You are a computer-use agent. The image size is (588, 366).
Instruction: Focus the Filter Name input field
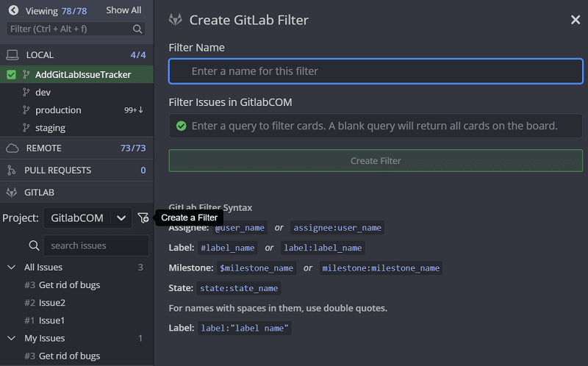coord(376,71)
